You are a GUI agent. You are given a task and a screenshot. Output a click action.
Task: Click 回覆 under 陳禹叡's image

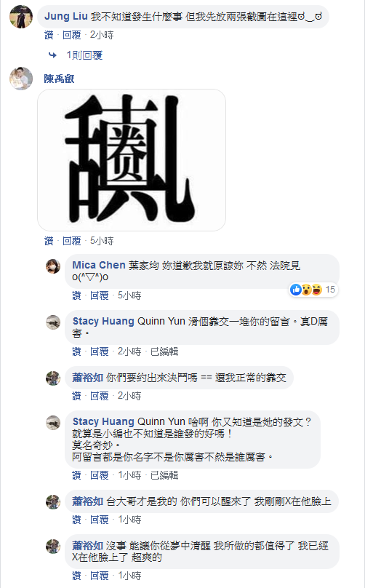pyautogui.click(x=72, y=241)
